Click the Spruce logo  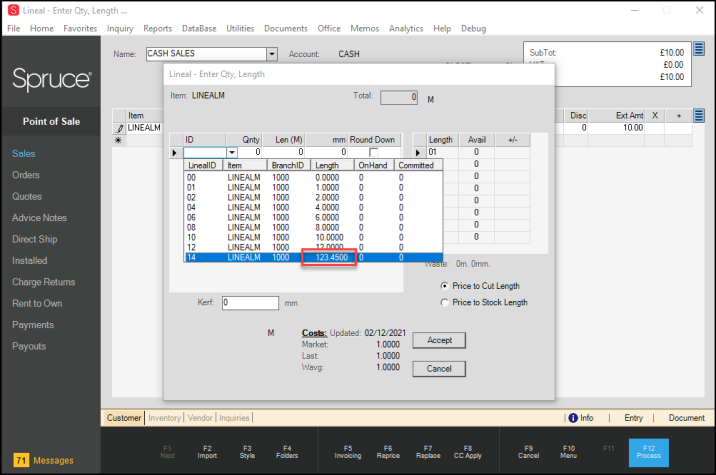click(52, 79)
